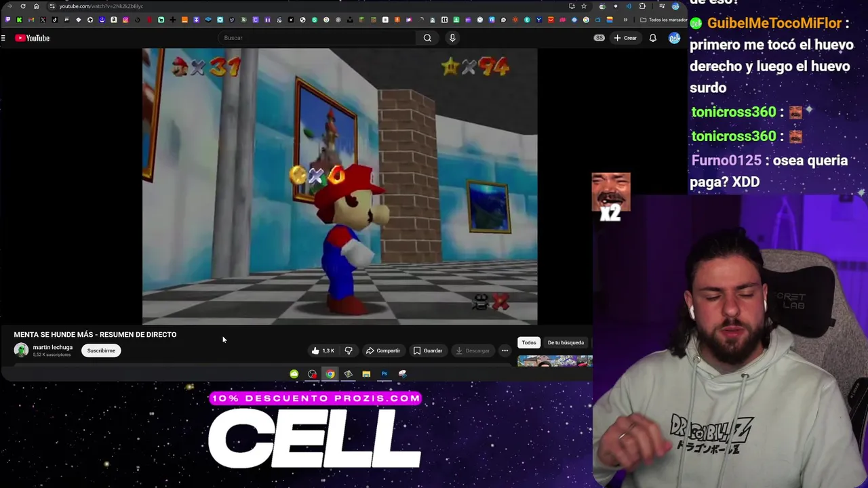This screenshot has width=868, height=488.
Task: Open the Todos los marcadores folder
Action: coord(664,20)
